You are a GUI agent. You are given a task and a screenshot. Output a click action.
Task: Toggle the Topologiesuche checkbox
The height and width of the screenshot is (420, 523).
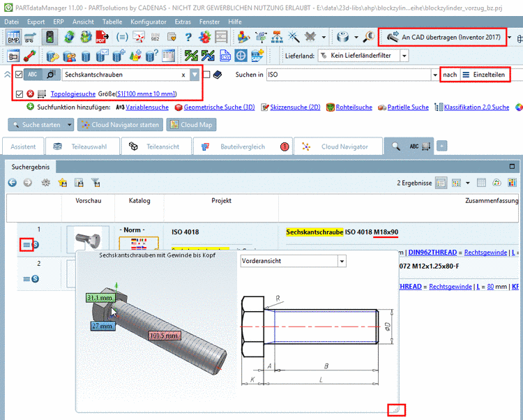point(19,93)
